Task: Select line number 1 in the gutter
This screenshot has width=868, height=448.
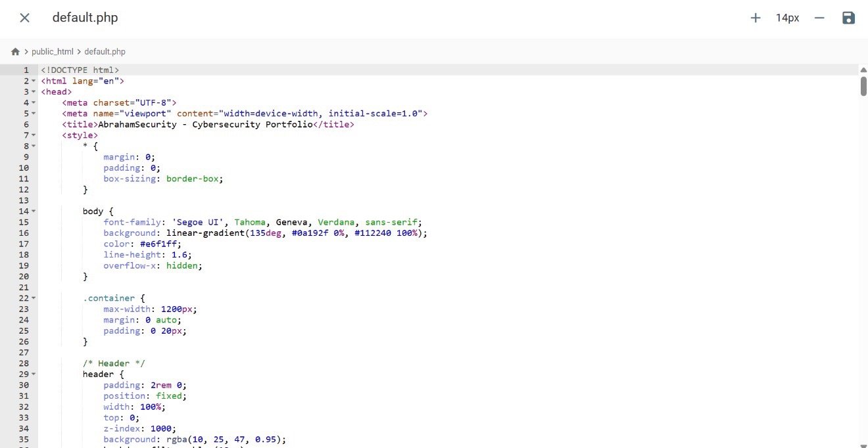Action: pyautogui.click(x=26, y=70)
